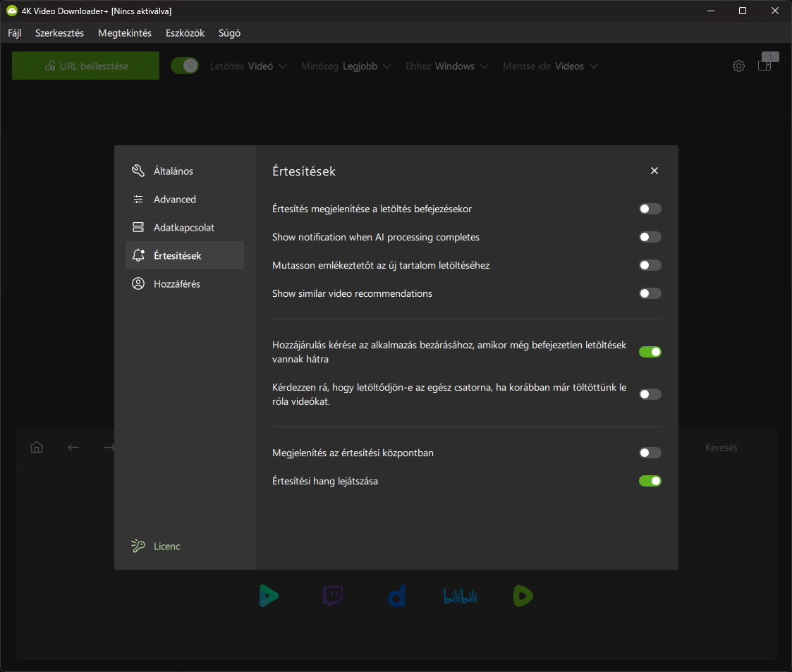Click the browser home icon
This screenshot has width=792, height=672.
coord(37,447)
